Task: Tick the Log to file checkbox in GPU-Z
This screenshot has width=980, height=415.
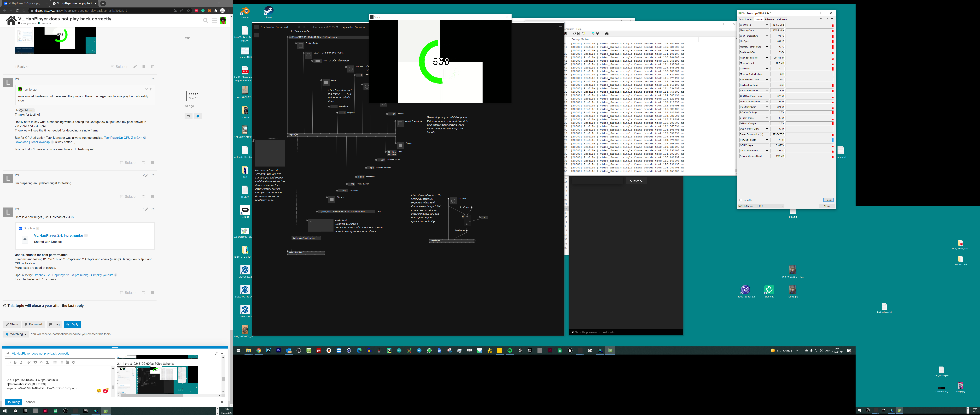Action: point(741,200)
